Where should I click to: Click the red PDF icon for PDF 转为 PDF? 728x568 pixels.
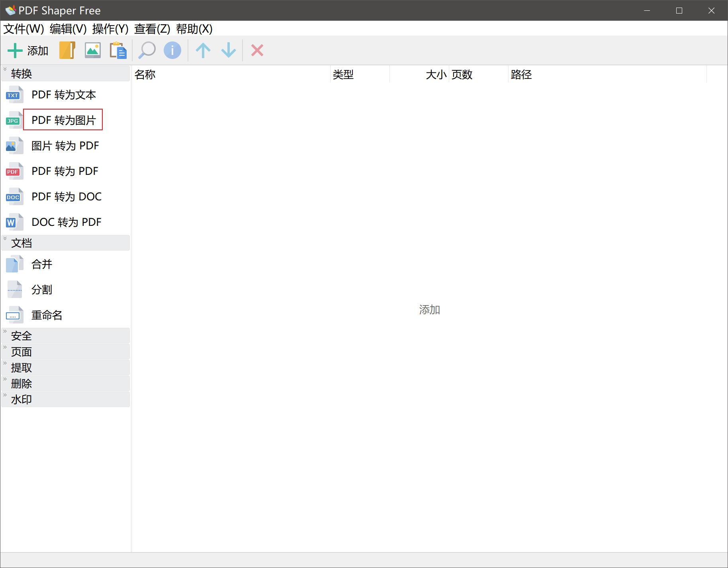pos(14,171)
